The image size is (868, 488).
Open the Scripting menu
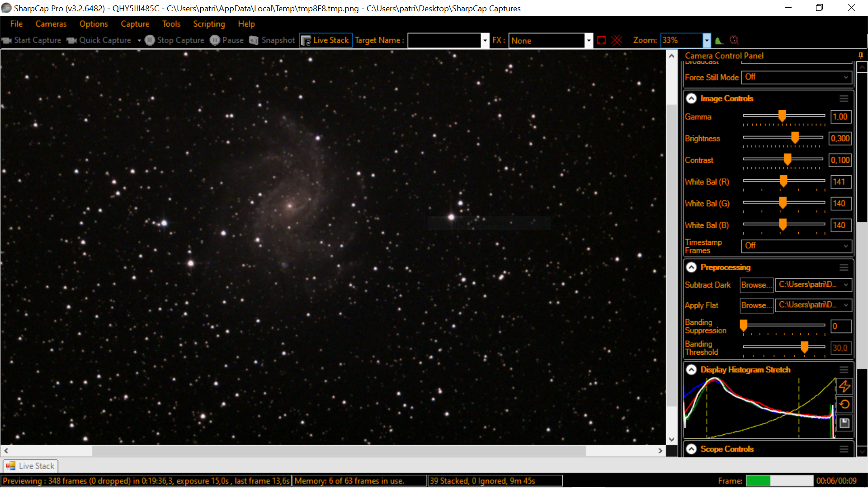pyautogui.click(x=209, y=24)
